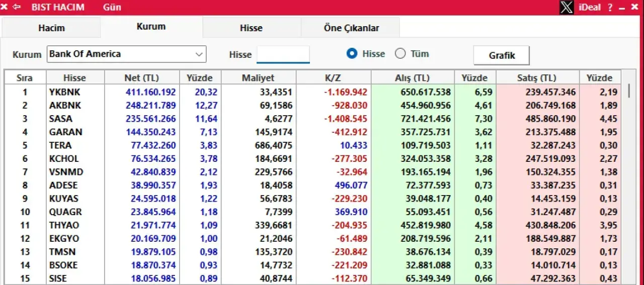
Task: Select the Tüm radio button
Action: pos(400,54)
